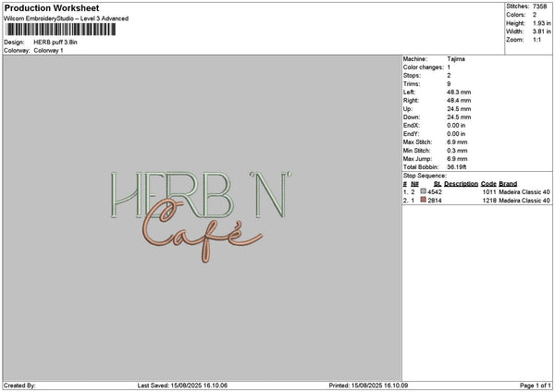Click the Down value 24.5 mm
Screen dimensions: 555x392
click(459, 117)
